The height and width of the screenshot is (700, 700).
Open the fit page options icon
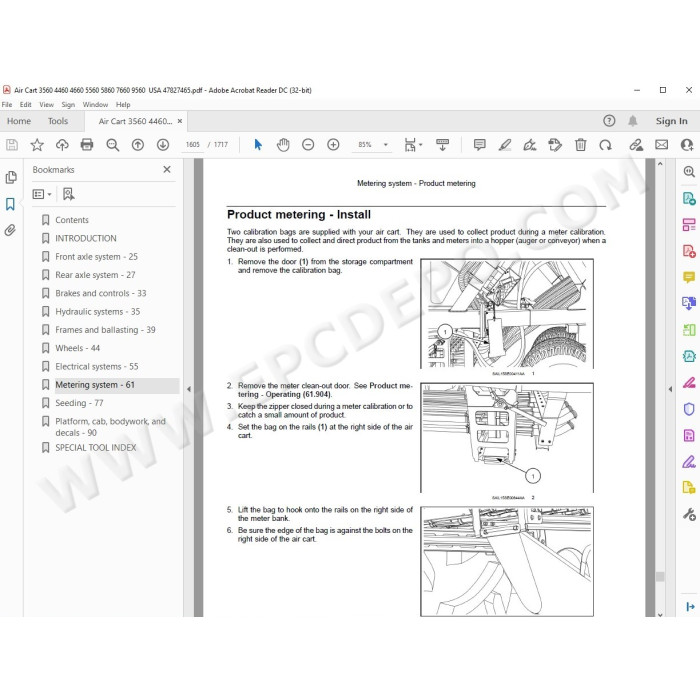413,145
